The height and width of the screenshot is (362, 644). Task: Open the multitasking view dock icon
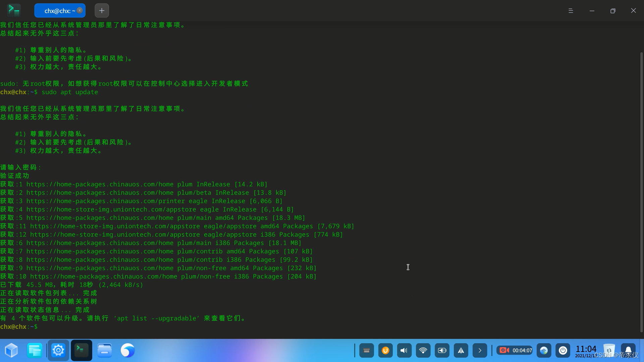pyautogui.click(x=35, y=351)
